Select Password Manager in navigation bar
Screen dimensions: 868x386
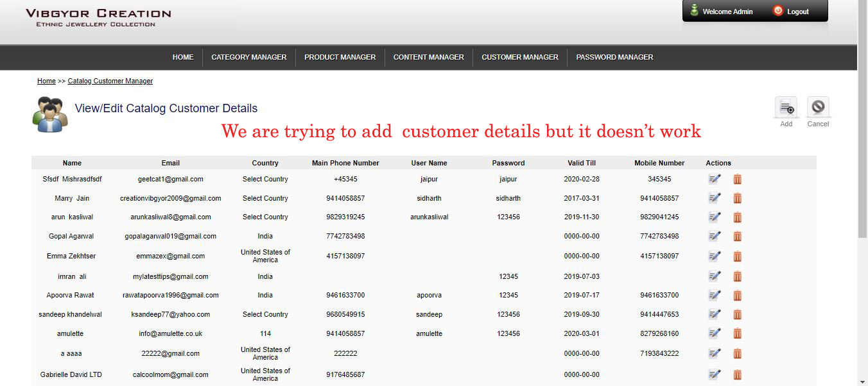tap(614, 57)
